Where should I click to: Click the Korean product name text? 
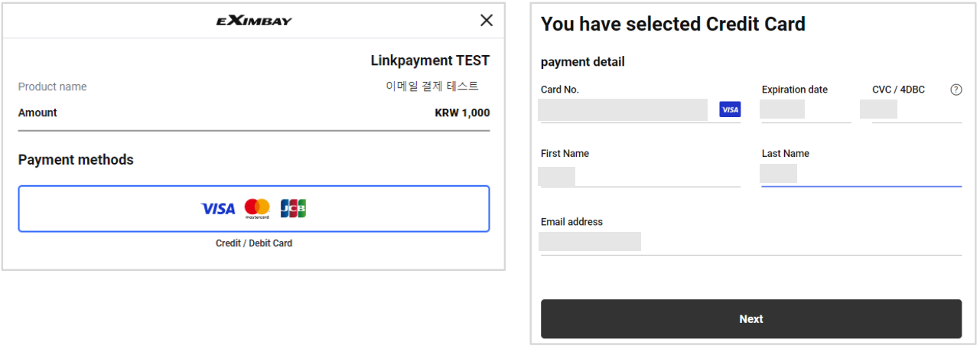(x=432, y=86)
